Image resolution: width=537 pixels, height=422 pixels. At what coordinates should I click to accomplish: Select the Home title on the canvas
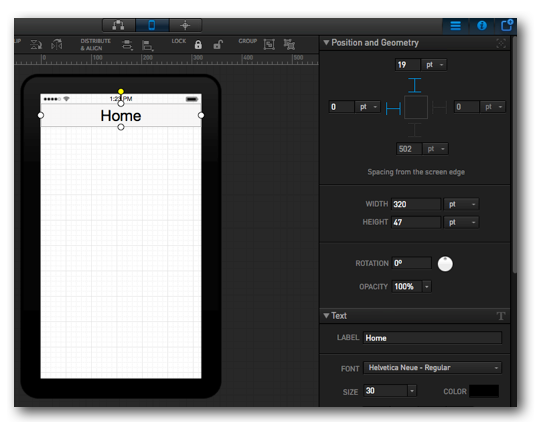coord(121,116)
